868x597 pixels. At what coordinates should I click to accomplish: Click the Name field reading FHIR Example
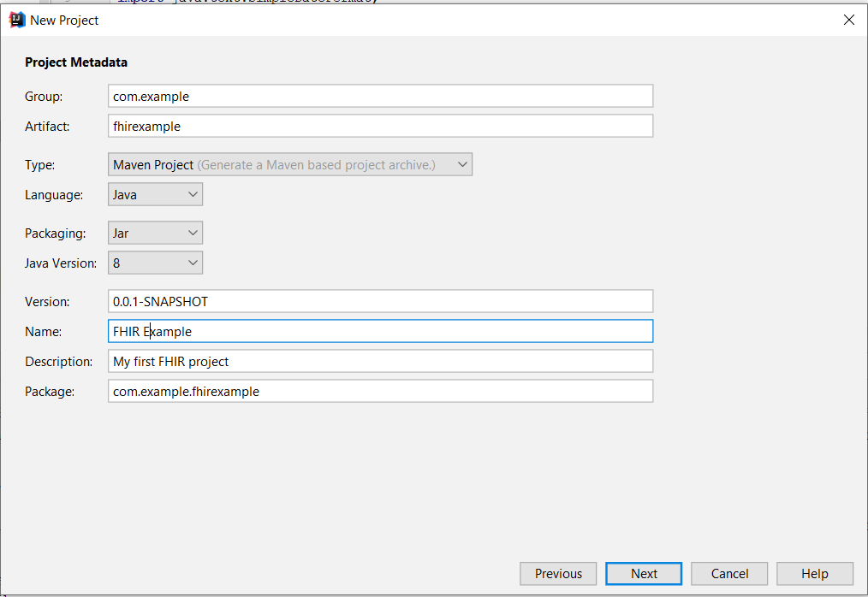coord(380,332)
